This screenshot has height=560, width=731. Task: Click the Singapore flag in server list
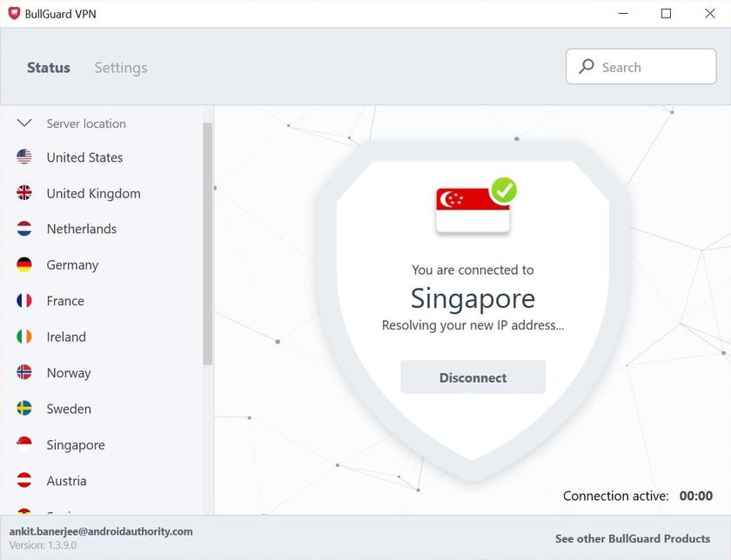point(24,444)
